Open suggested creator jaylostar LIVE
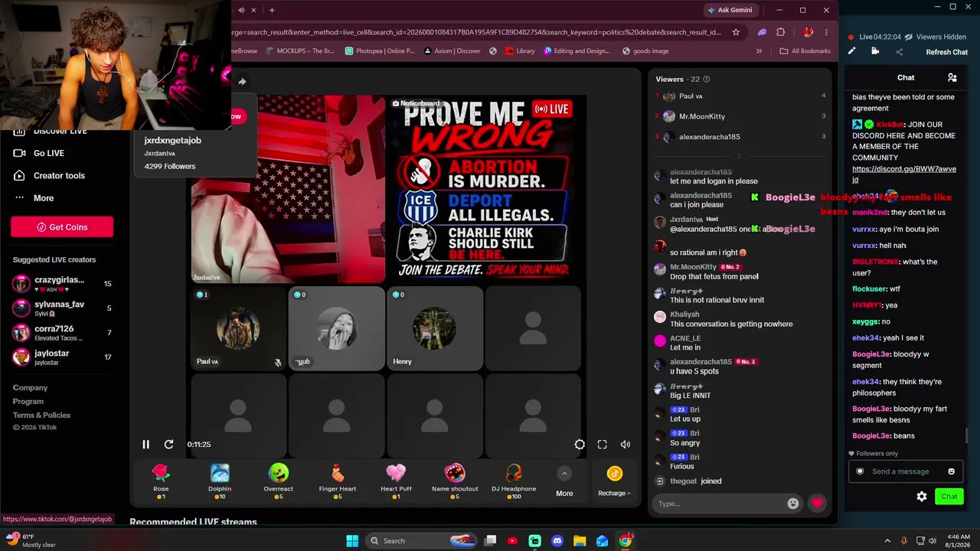 [x=62, y=357]
